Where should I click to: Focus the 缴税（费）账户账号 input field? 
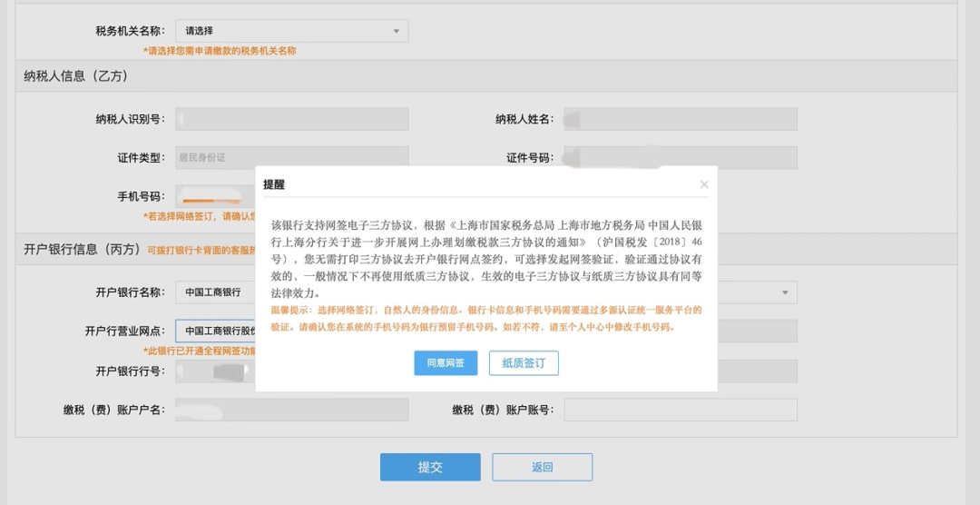[x=681, y=410]
